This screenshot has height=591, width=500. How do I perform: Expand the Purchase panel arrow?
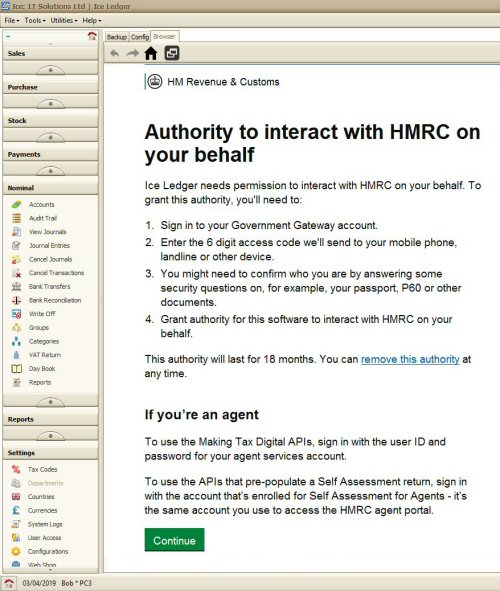click(x=50, y=104)
